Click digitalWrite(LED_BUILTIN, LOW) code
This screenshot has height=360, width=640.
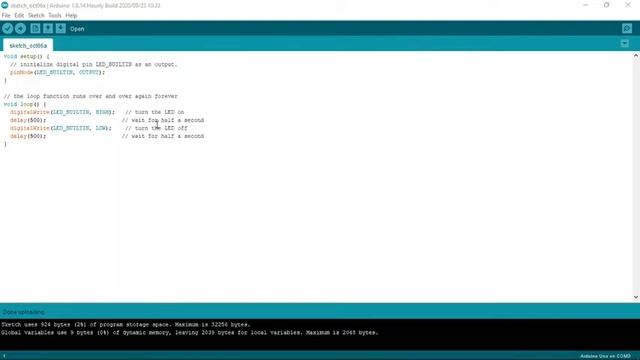pyautogui.click(x=61, y=128)
